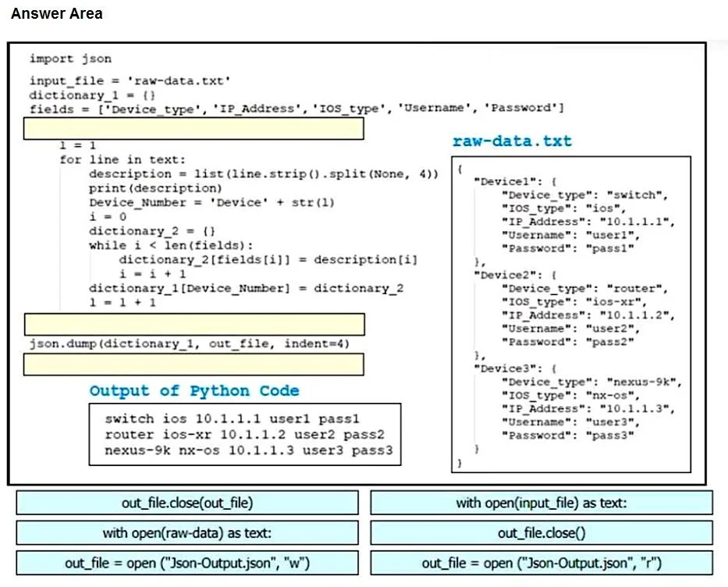Click the fields list definition line
The image size is (728, 587).
pos(297,109)
